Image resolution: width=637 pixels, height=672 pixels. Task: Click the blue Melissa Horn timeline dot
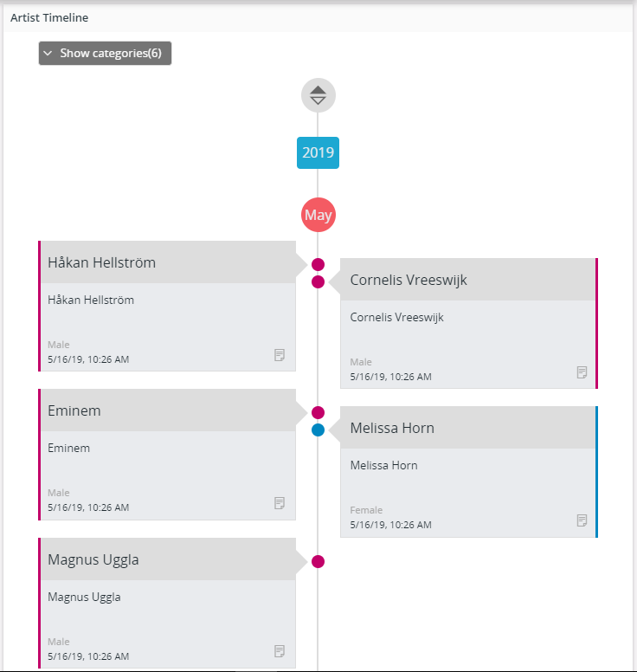(x=318, y=430)
